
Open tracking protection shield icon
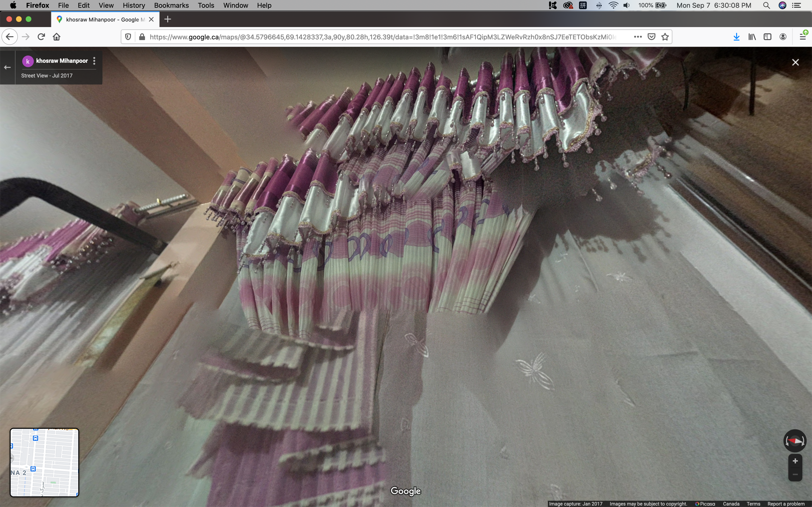pyautogui.click(x=128, y=37)
